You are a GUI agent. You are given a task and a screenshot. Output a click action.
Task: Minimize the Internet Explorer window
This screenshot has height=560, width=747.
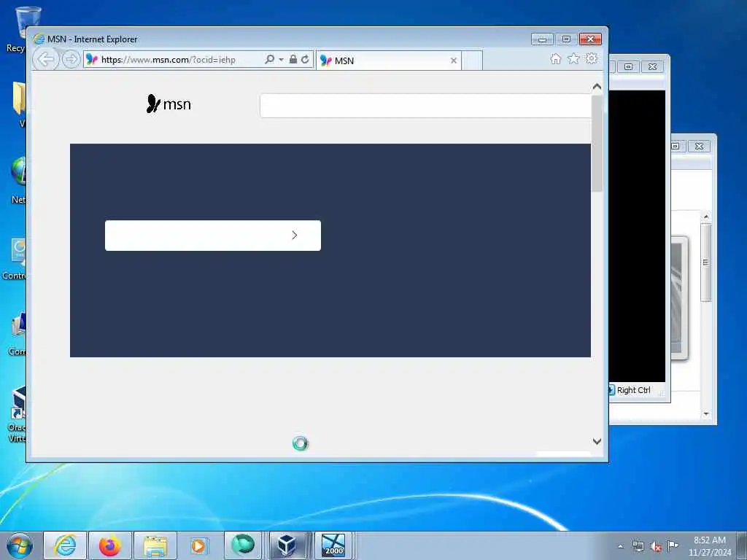[542, 39]
